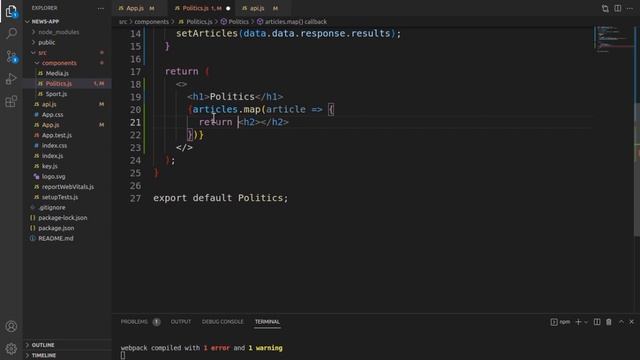Viewport: 640px width, 360px height.
Task: Click unsaved dot on Politics.js tab
Action: click(x=228, y=9)
